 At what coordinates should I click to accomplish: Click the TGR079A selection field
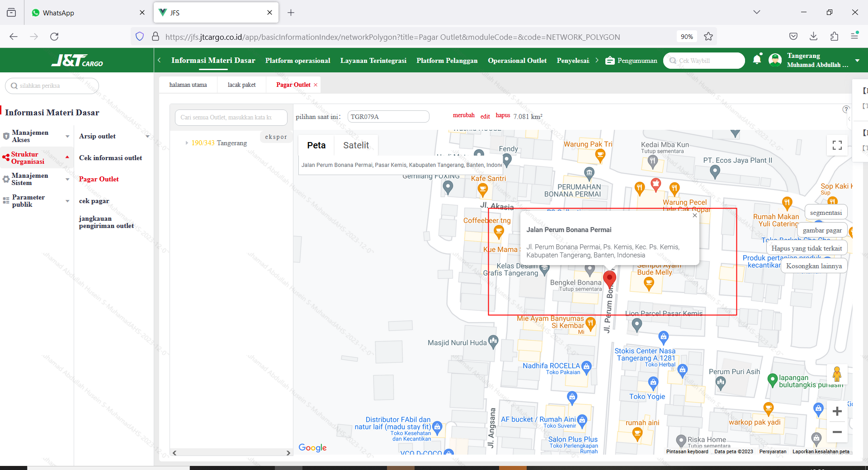(x=388, y=117)
